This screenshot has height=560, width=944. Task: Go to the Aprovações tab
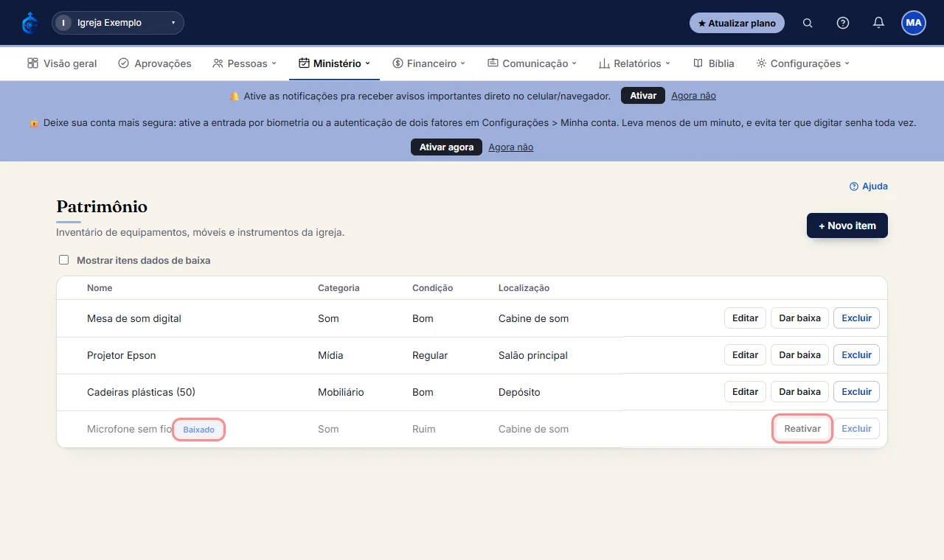click(155, 63)
